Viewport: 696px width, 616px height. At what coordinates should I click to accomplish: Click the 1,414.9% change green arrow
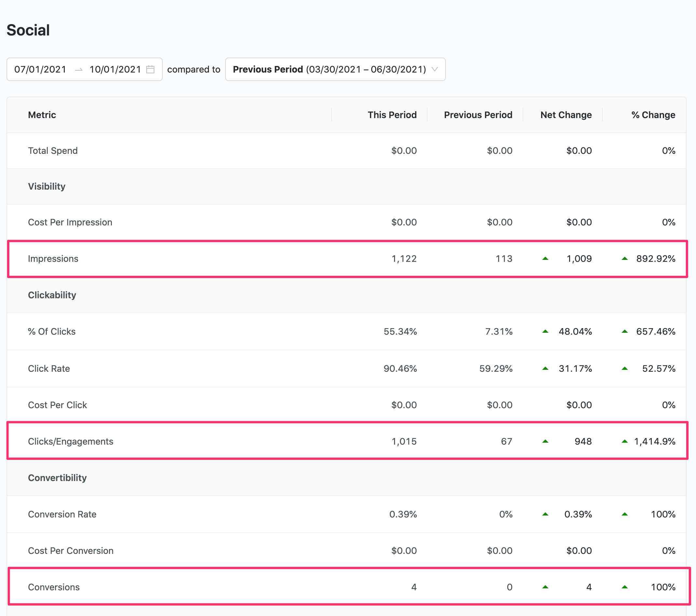(x=624, y=441)
